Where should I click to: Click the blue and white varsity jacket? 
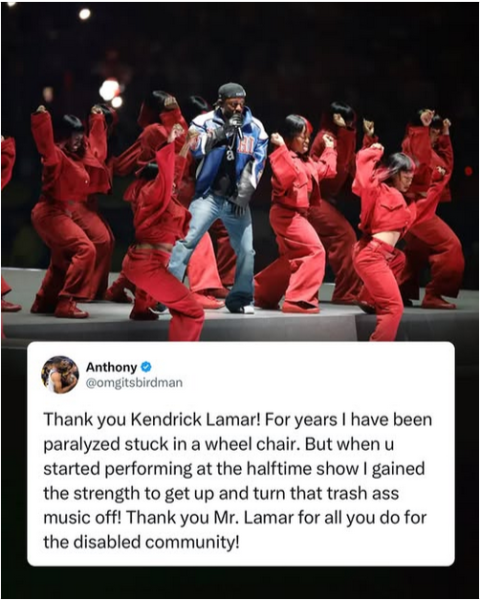229,155
